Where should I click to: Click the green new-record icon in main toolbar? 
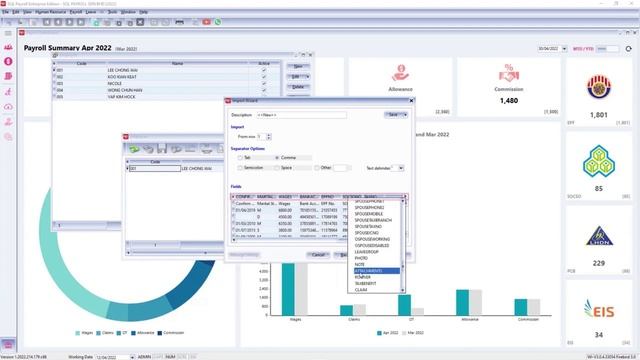pyautogui.click(x=96, y=22)
